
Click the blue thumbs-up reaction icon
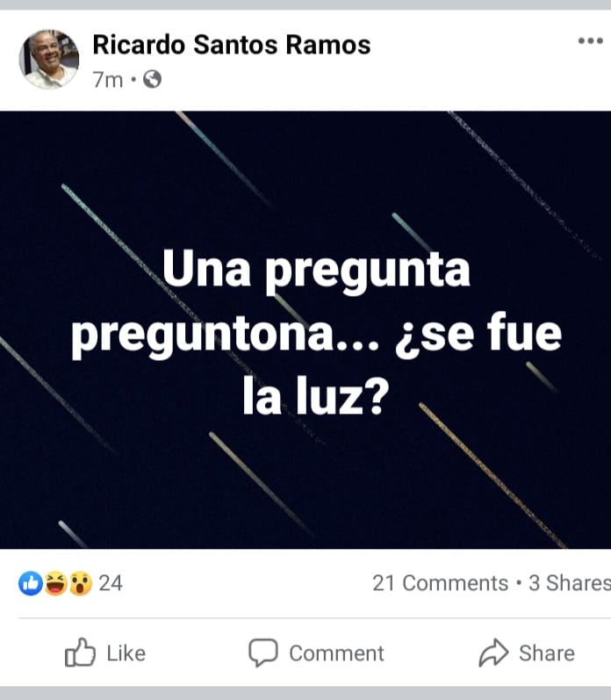pos(31,583)
